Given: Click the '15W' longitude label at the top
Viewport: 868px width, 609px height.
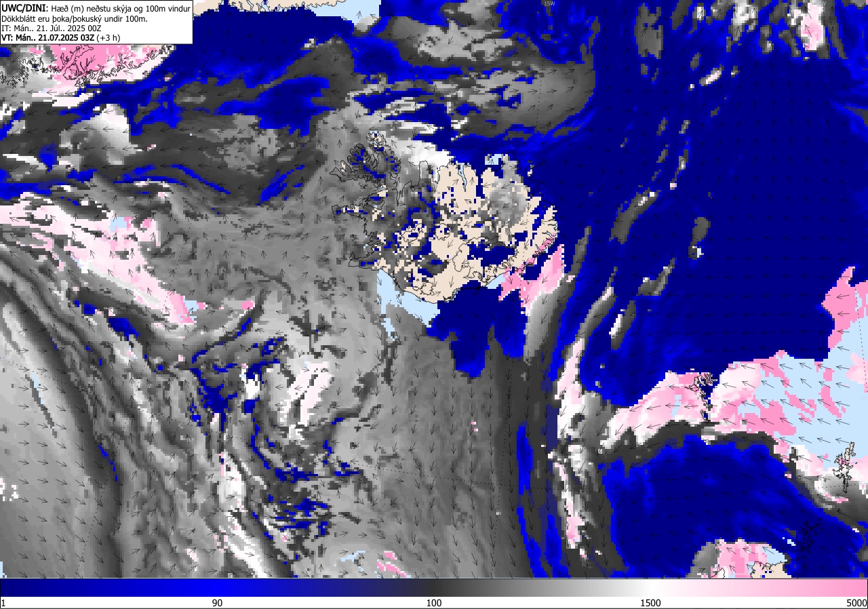Looking at the screenshot, I should [x=549, y=3].
